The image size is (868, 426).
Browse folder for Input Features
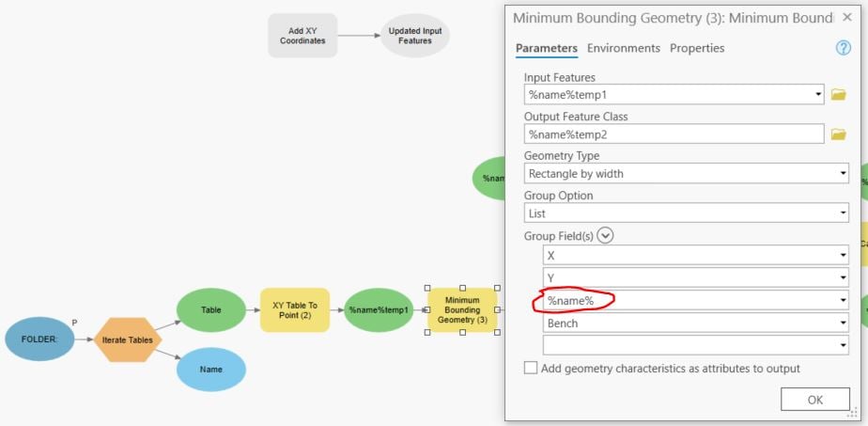839,95
